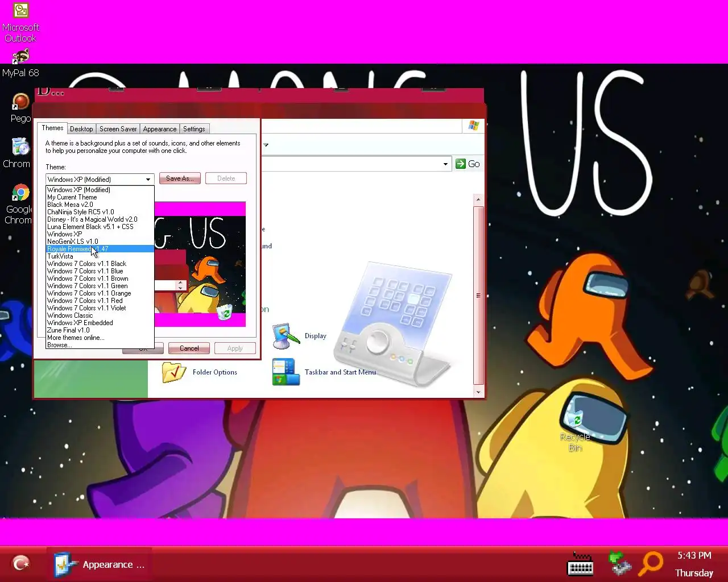Click the magnifier search tray icon
728x582 pixels.
(651, 564)
